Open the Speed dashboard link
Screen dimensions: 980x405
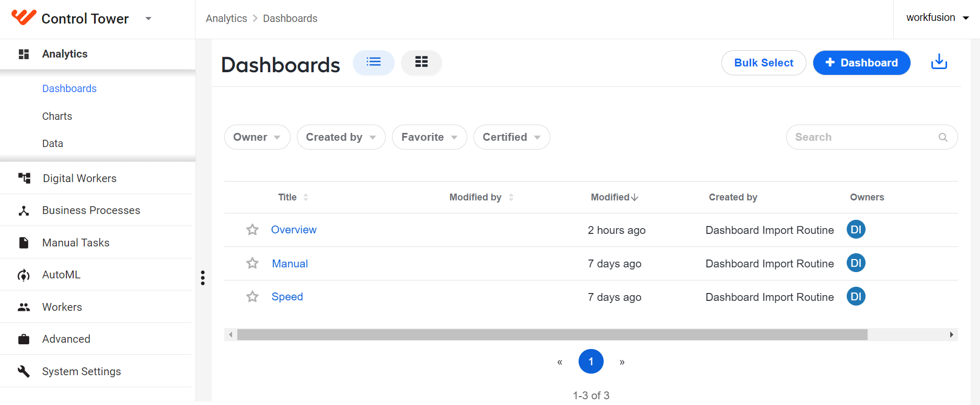pos(287,297)
